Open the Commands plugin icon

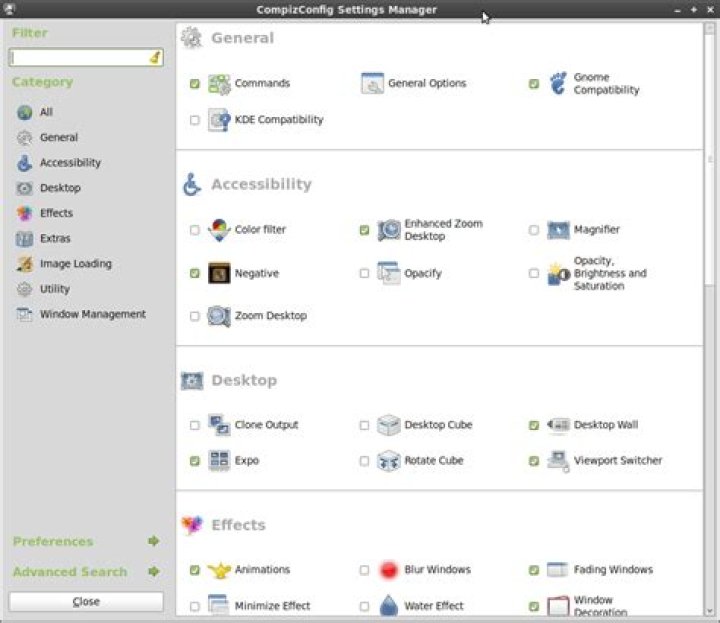[x=219, y=84]
